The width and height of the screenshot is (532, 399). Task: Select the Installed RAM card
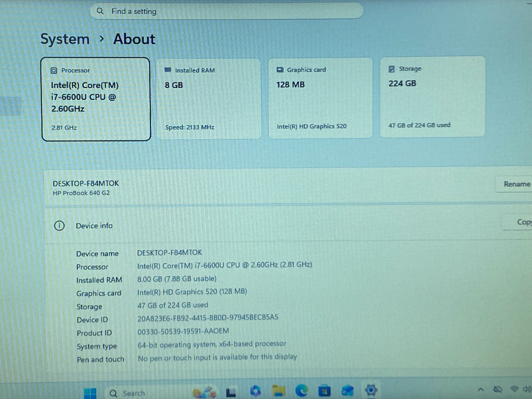(x=208, y=99)
